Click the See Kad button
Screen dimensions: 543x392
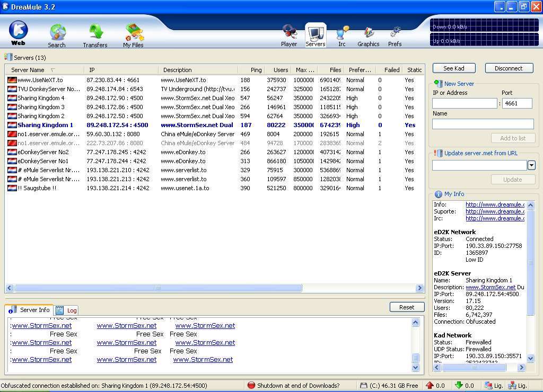pos(454,68)
